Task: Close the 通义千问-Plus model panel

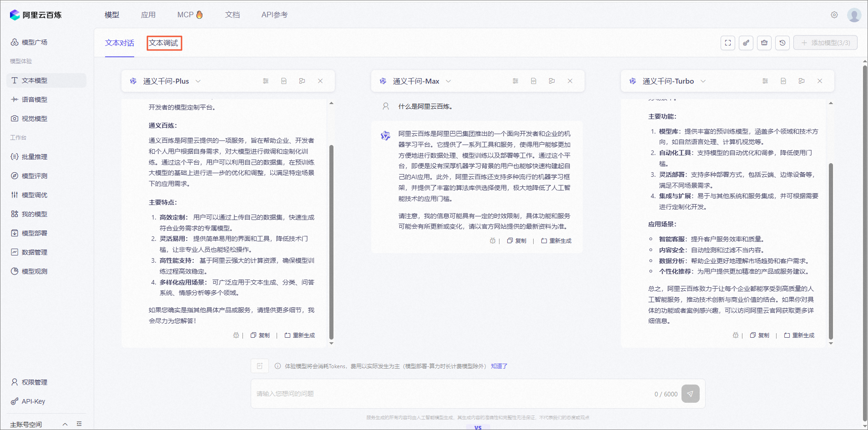Action: [320, 81]
